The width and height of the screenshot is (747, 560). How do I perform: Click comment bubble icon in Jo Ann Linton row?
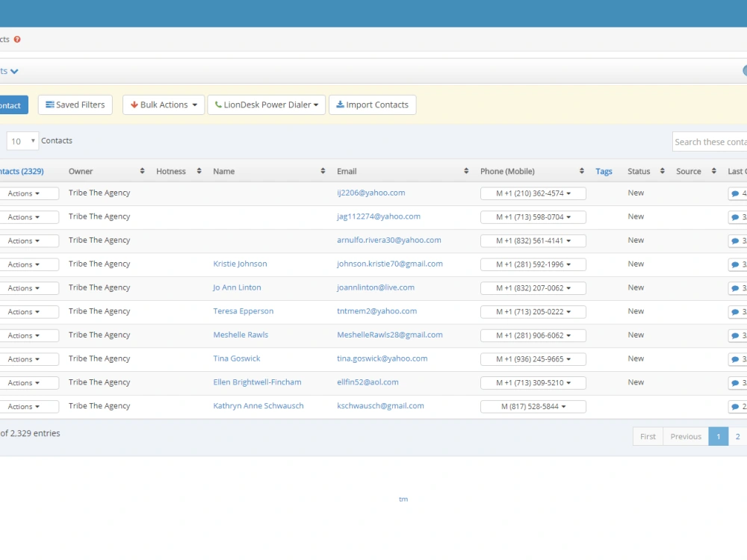tap(735, 288)
